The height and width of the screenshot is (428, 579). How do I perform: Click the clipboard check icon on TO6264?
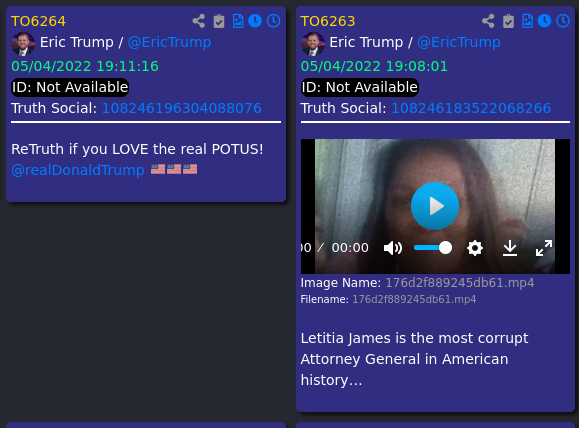tap(219, 21)
